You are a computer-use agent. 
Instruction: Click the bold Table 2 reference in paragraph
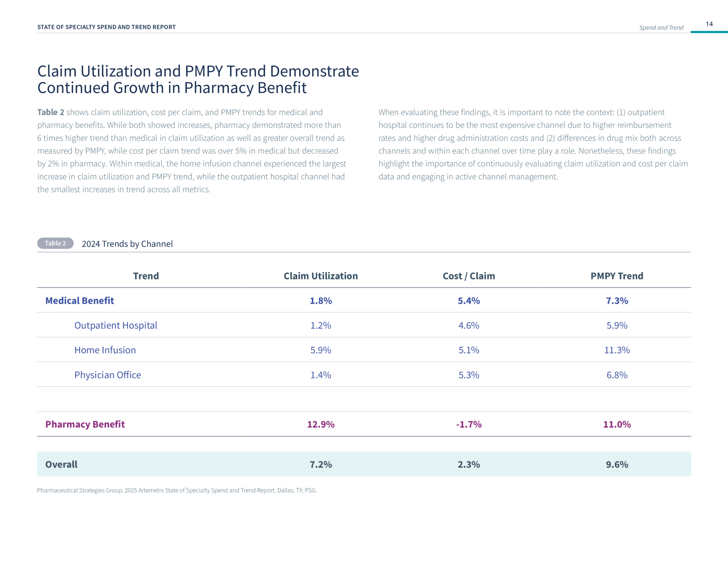[51, 112]
